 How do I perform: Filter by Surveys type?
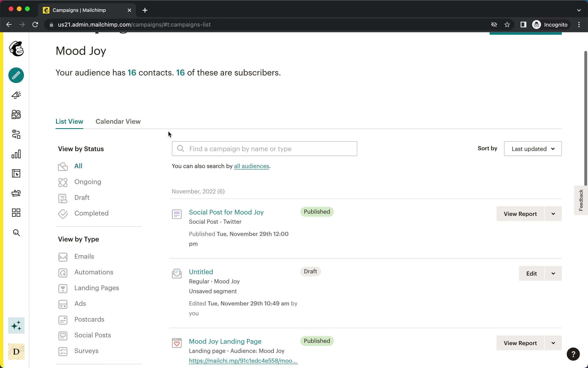click(86, 351)
